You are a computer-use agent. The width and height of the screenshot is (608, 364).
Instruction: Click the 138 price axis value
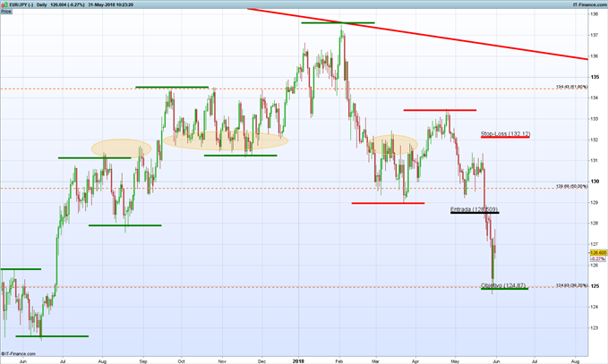click(x=594, y=14)
